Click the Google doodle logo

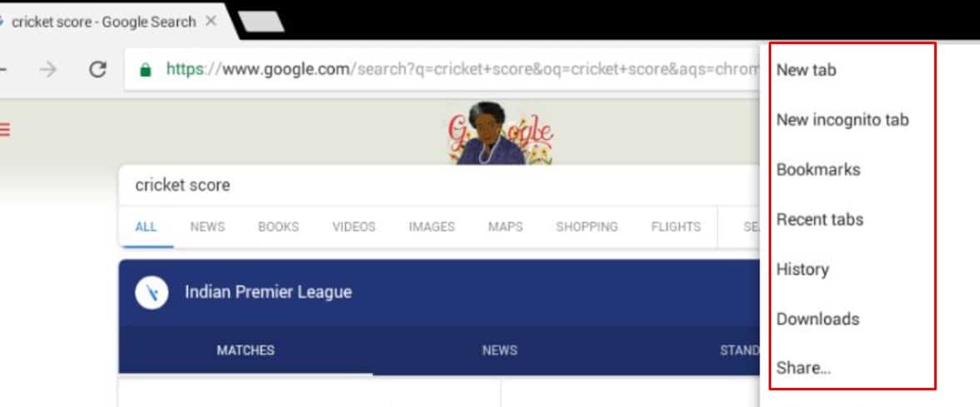[x=500, y=133]
